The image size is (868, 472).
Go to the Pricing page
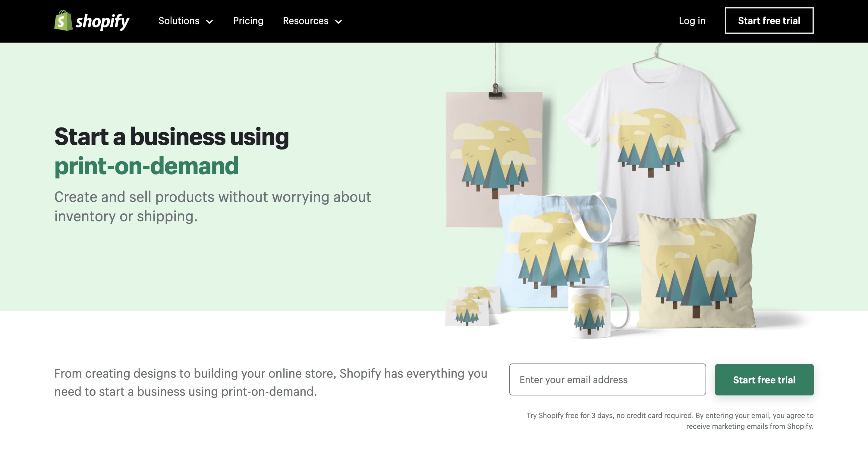tap(248, 21)
